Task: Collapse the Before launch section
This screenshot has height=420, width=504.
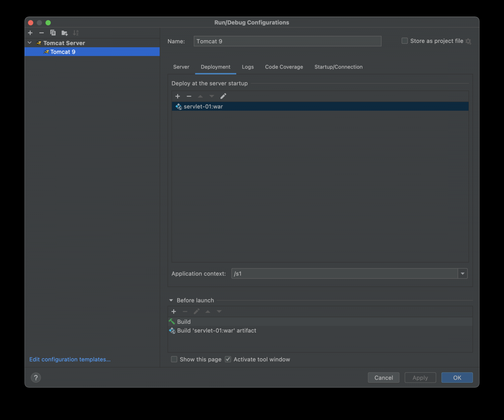Action: click(x=171, y=300)
